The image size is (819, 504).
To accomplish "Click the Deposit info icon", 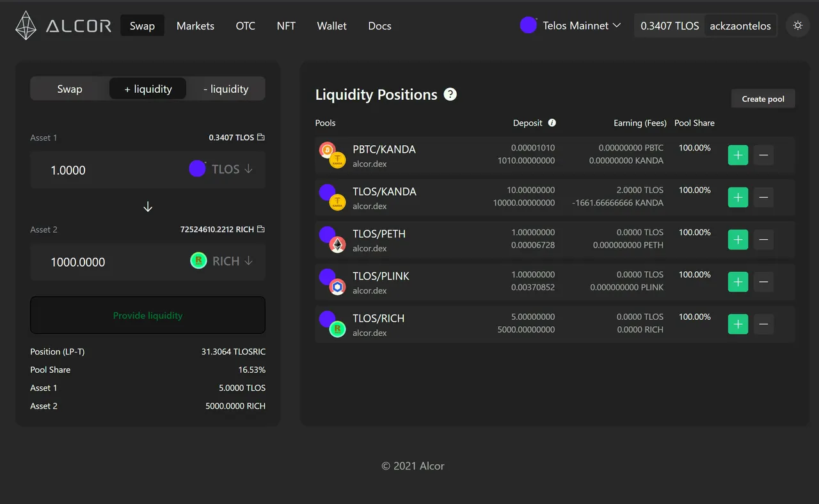I will [x=552, y=123].
